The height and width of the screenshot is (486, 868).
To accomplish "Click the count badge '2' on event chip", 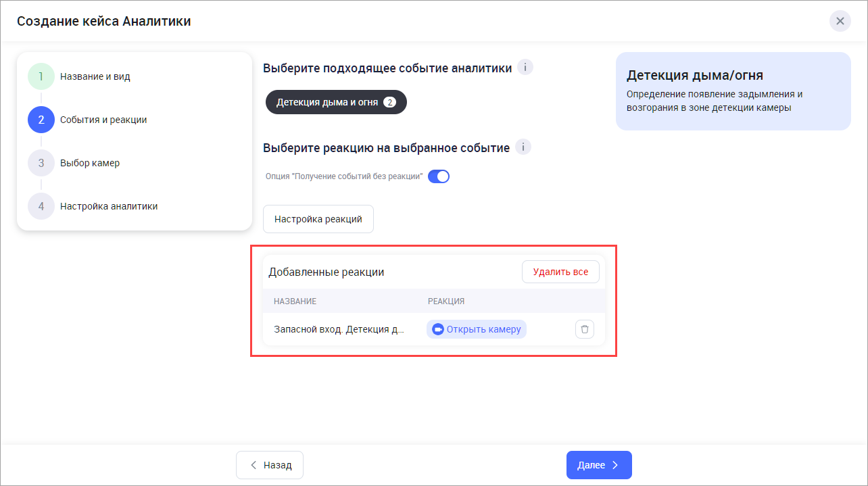I will 389,102.
